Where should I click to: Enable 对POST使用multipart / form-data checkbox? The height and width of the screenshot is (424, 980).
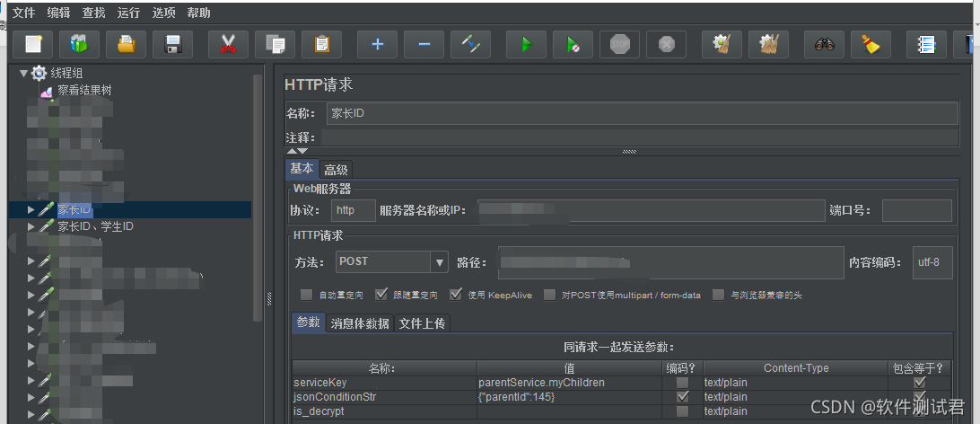[549, 295]
